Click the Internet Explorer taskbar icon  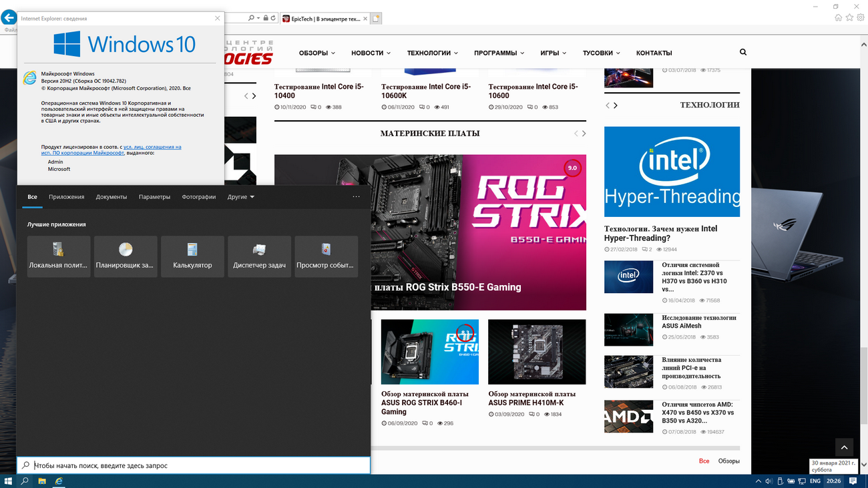tap(59, 481)
